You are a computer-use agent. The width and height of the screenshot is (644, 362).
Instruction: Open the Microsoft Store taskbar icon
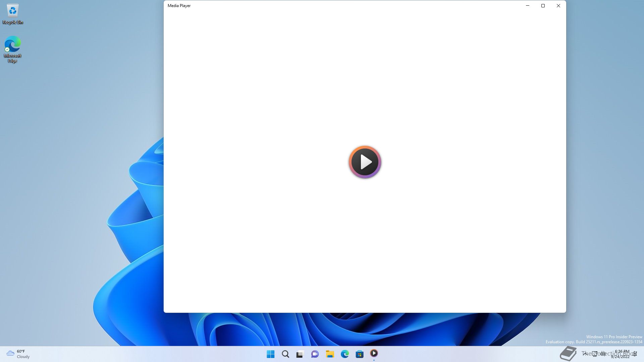coord(360,354)
